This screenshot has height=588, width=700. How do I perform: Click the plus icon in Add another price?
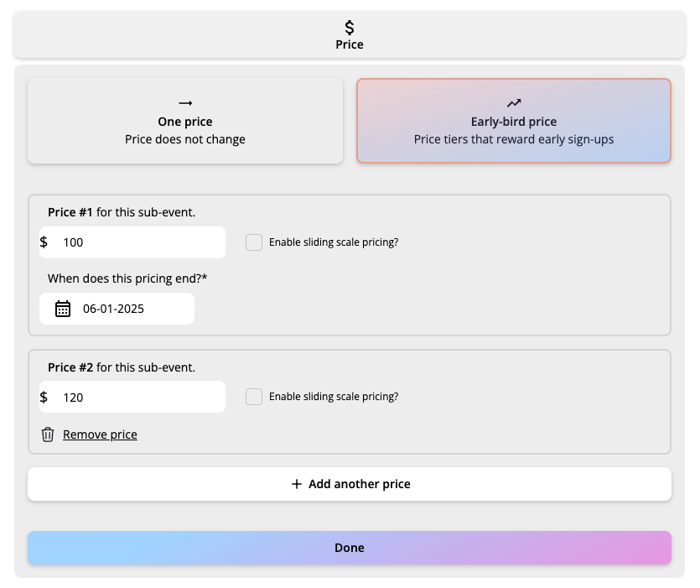point(296,484)
